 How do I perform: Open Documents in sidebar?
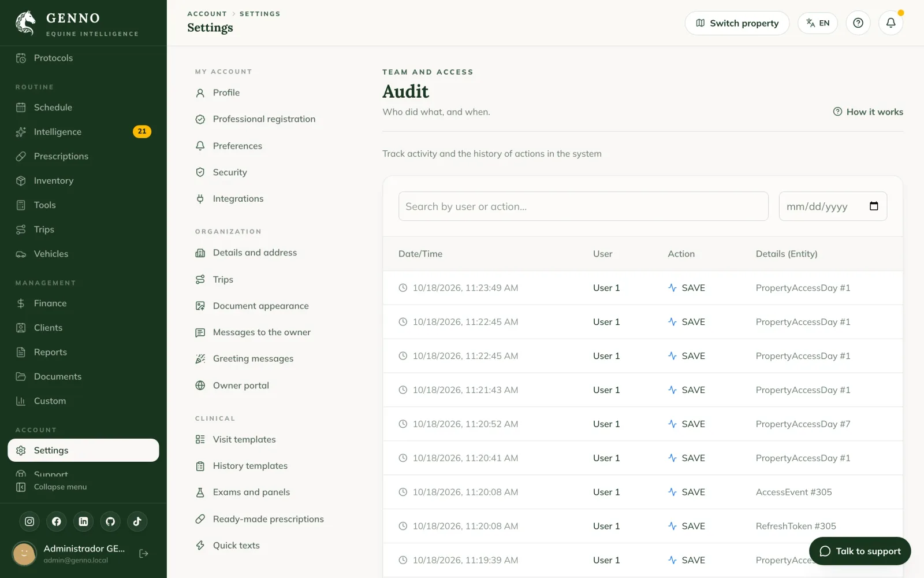[x=83, y=376]
